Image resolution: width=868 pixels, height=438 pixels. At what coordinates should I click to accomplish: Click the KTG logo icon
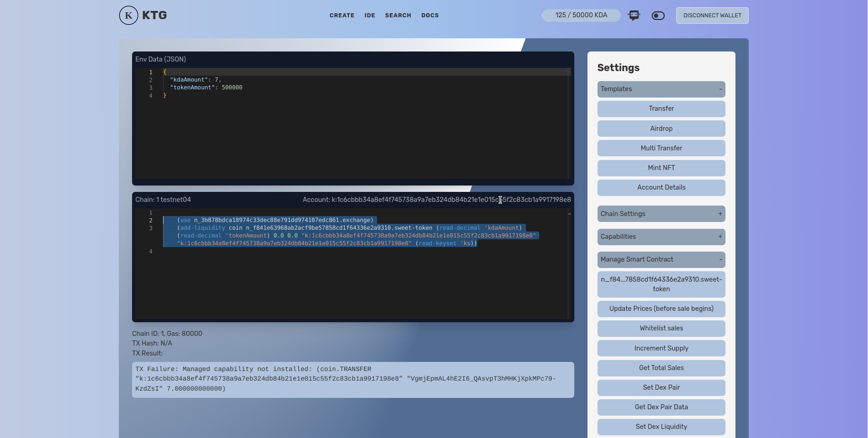(x=128, y=15)
